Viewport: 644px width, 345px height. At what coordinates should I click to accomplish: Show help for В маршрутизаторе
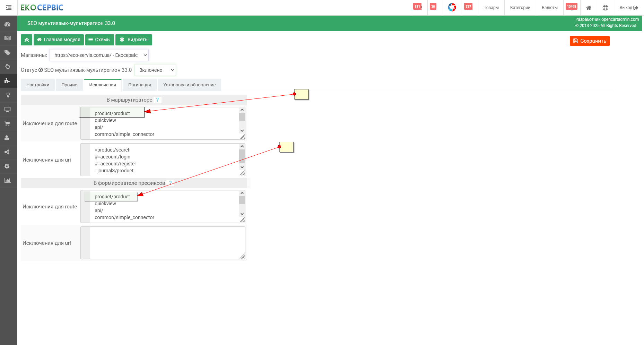click(x=157, y=100)
